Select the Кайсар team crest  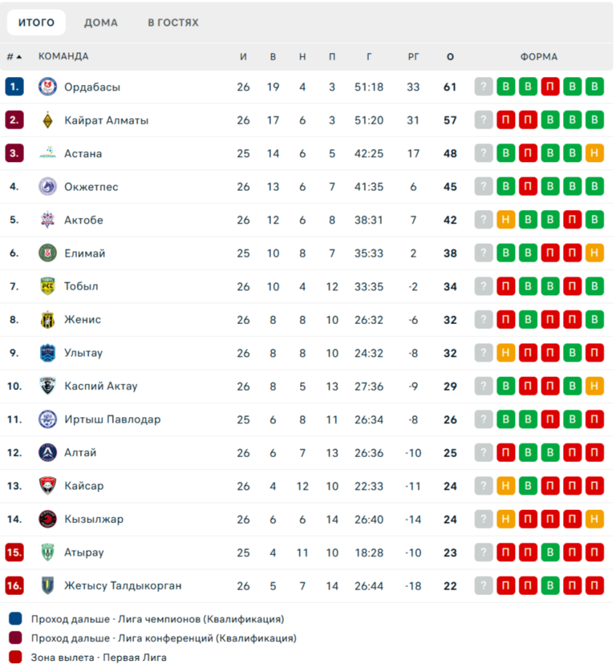48,486
